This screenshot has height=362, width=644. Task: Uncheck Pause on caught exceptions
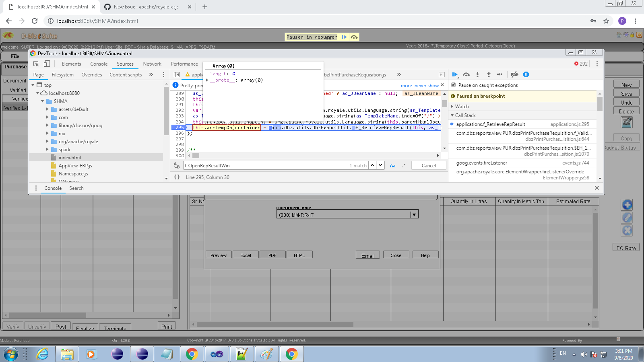(453, 85)
